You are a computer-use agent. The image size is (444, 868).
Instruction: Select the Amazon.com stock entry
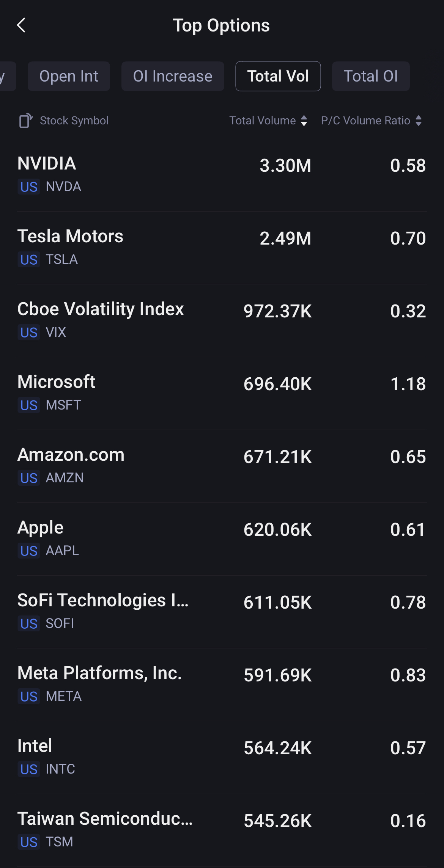(x=222, y=466)
